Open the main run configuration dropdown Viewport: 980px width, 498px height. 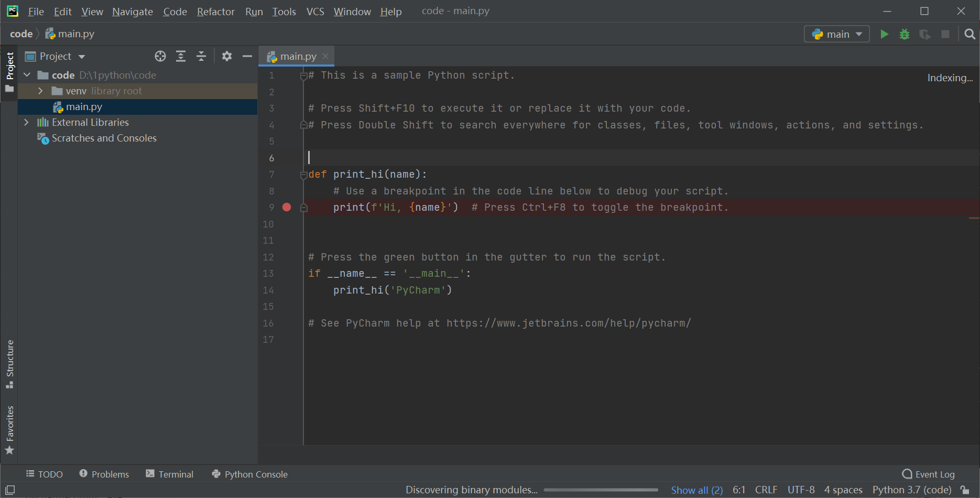837,34
